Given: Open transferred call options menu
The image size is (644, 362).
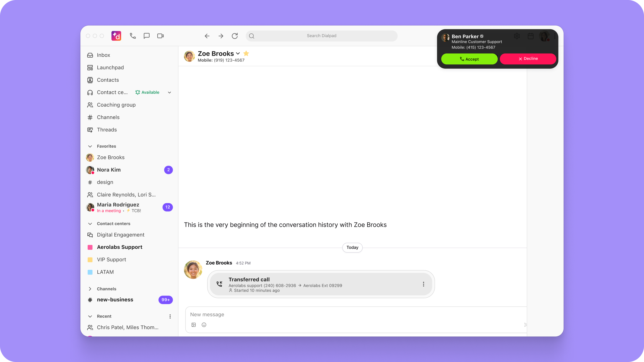Looking at the screenshot, I should coord(423,284).
